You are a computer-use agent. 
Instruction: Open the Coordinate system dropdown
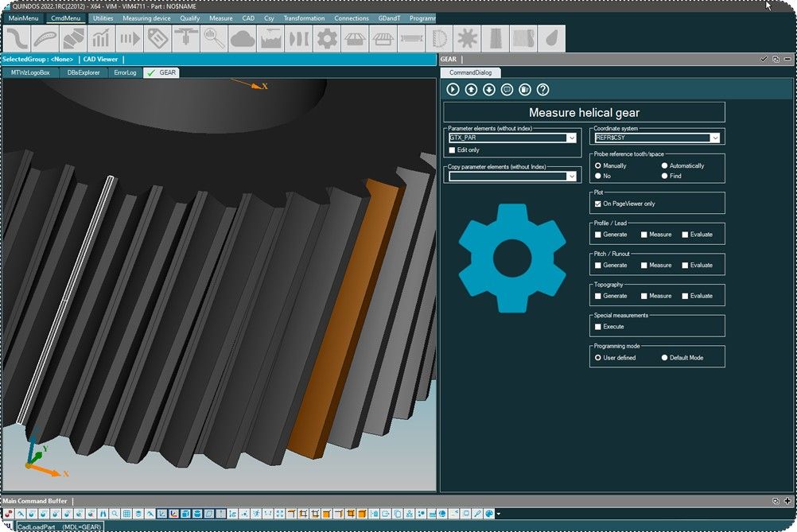click(x=714, y=138)
